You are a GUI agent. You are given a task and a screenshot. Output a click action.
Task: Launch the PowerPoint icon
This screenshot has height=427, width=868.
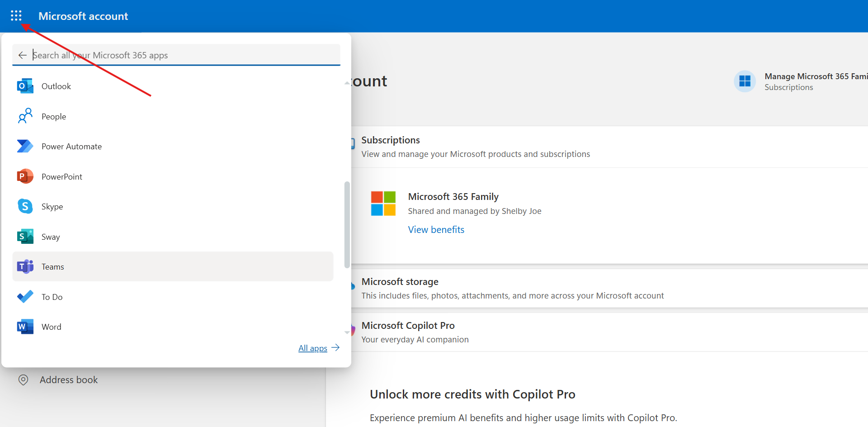click(25, 176)
